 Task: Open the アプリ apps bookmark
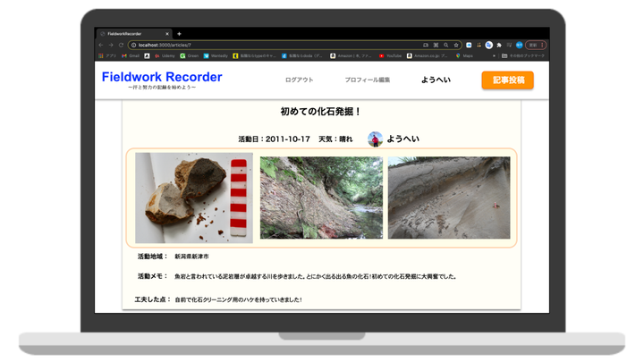click(107, 55)
